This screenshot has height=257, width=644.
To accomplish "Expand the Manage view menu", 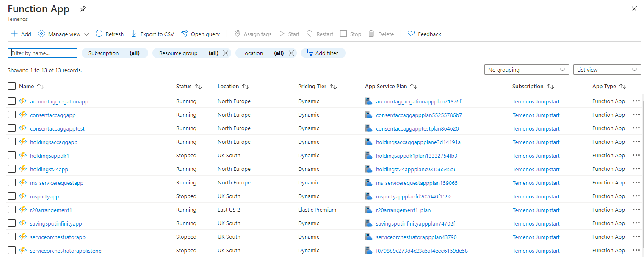I will [64, 34].
